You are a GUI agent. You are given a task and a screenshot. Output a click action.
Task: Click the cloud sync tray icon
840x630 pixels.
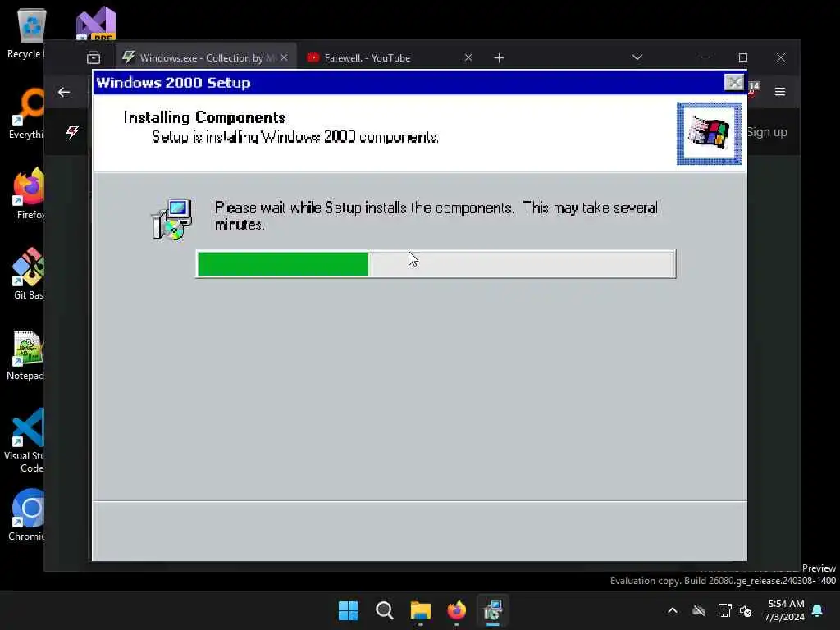point(699,610)
